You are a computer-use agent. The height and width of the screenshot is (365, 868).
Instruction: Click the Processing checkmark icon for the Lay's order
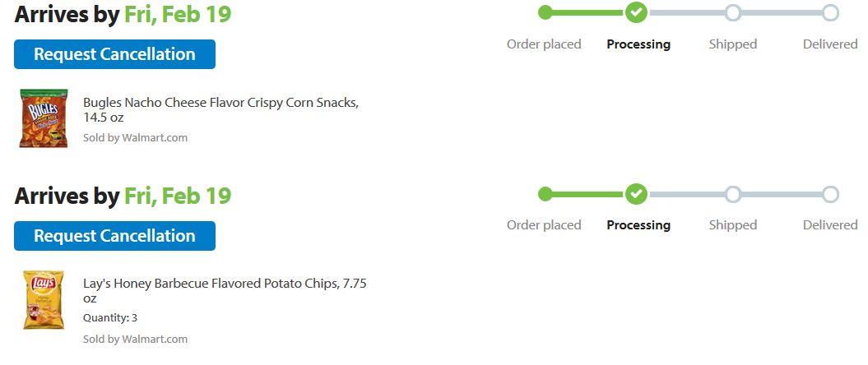click(636, 194)
